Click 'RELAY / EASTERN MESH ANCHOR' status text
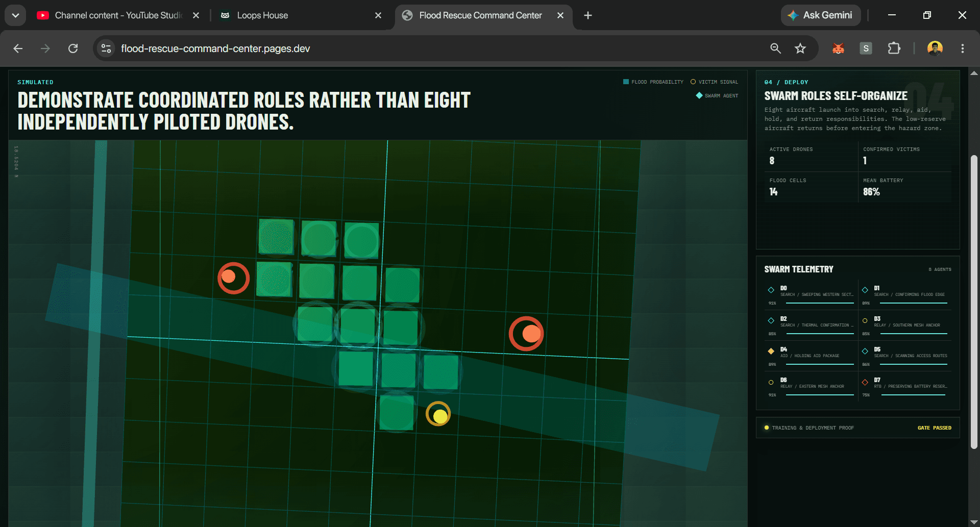Viewport: 980px width, 527px height. coord(812,386)
